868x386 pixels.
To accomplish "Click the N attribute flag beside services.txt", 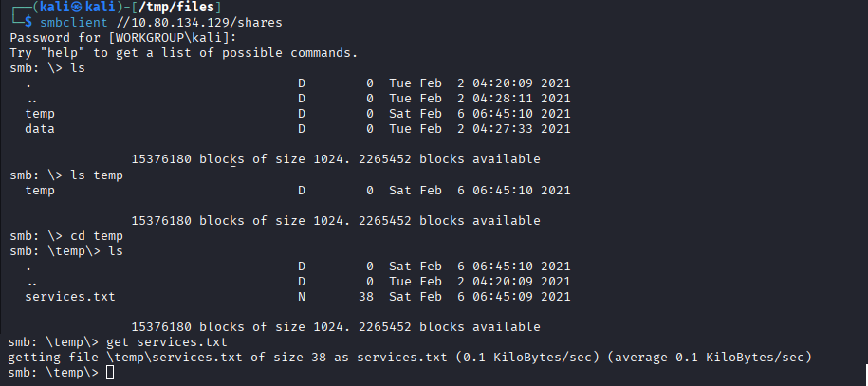I will pos(302,297).
